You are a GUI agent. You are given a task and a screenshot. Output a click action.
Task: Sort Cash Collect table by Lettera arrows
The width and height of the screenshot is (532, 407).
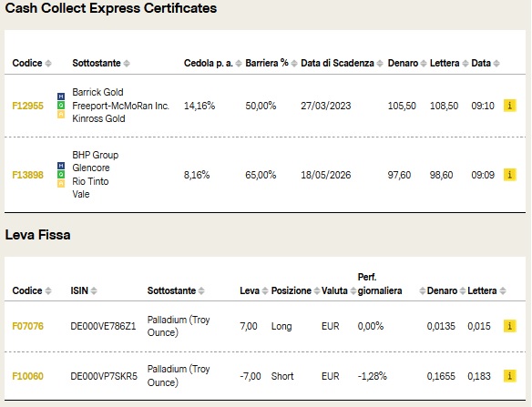coord(465,64)
